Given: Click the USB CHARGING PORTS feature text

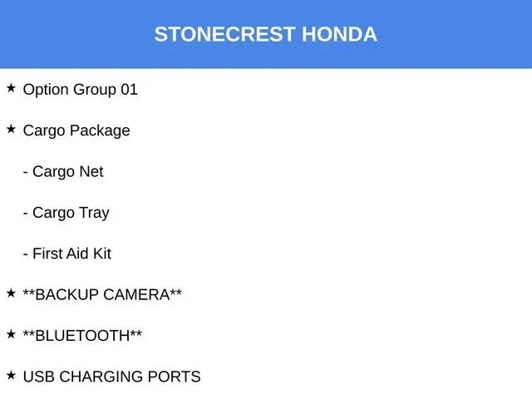Looking at the screenshot, I should [112, 377].
